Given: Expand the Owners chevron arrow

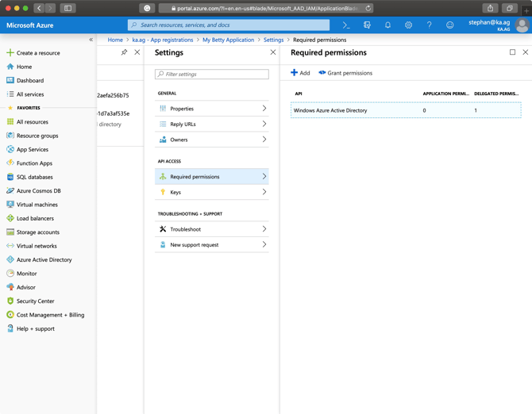Looking at the screenshot, I should click(264, 140).
